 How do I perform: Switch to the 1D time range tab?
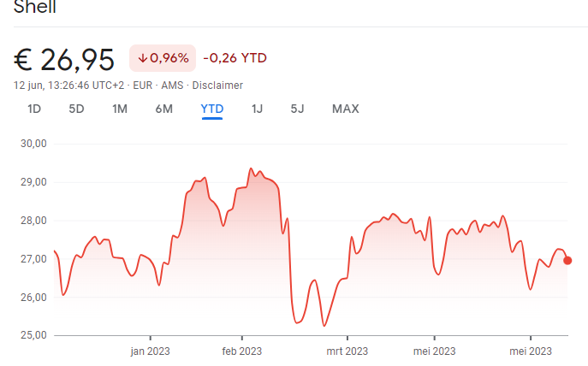pyautogui.click(x=34, y=109)
